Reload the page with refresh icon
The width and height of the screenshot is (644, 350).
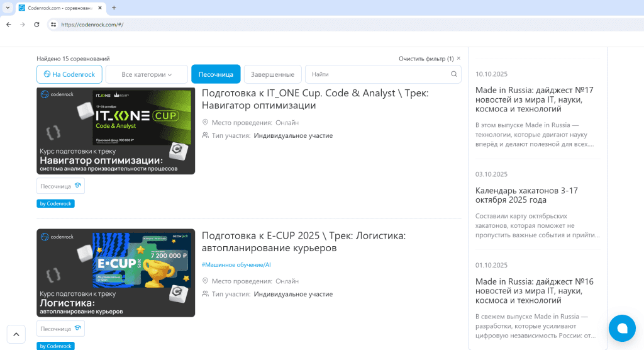(x=36, y=25)
